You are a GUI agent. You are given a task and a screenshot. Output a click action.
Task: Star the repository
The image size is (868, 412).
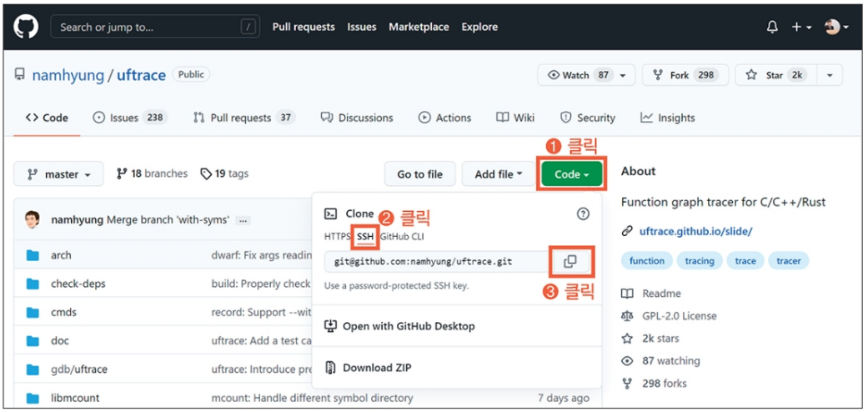(775, 75)
